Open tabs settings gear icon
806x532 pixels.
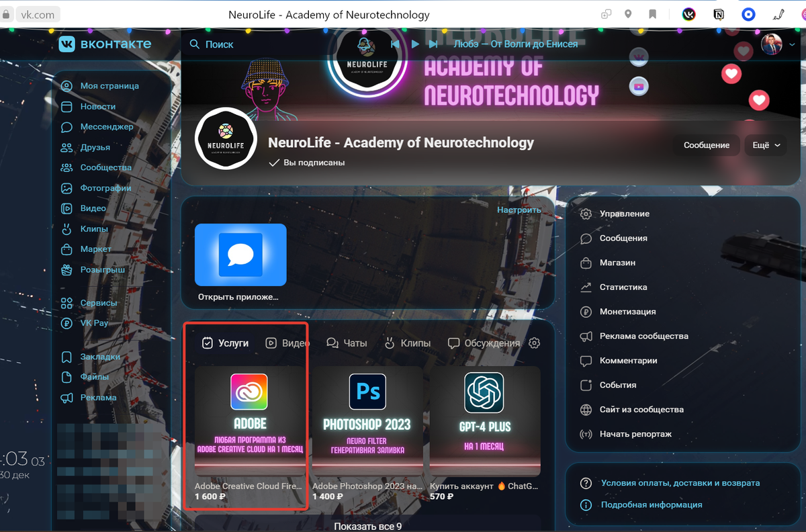pyautogui.click(x=535, y=343)
